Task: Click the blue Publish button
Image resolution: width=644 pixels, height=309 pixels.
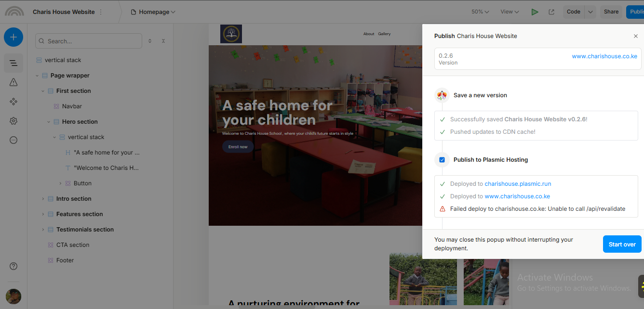Action: coord(635,12)
